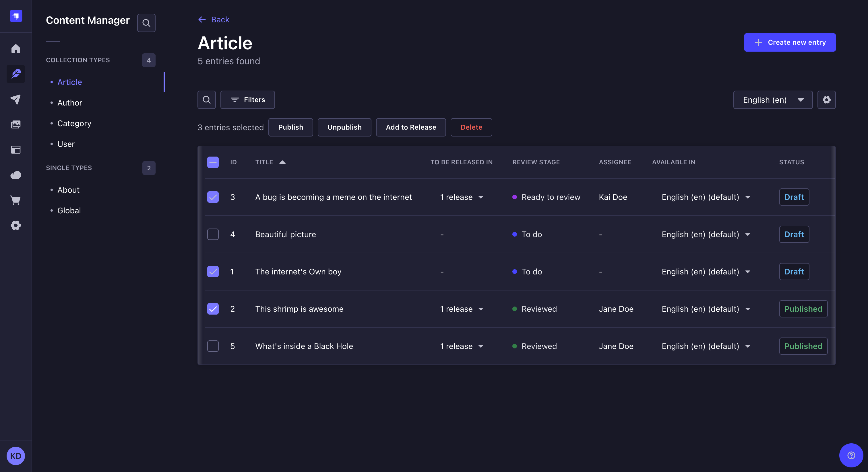
Task: Toggle checkbox for entry ID 1
Action: coord(213,272)
